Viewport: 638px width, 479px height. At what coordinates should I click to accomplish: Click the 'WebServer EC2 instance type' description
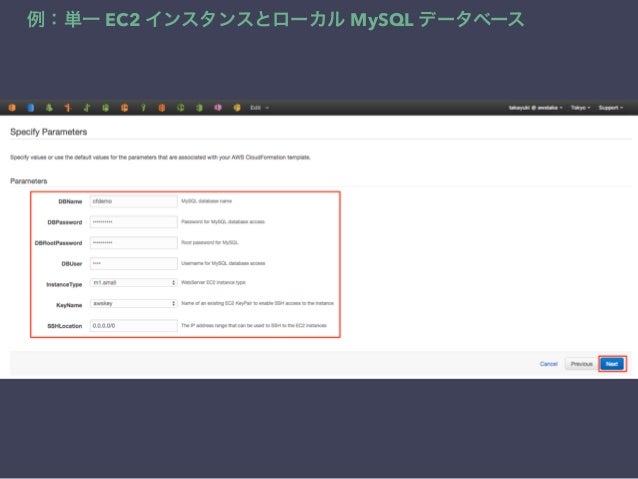coord(213,282)
